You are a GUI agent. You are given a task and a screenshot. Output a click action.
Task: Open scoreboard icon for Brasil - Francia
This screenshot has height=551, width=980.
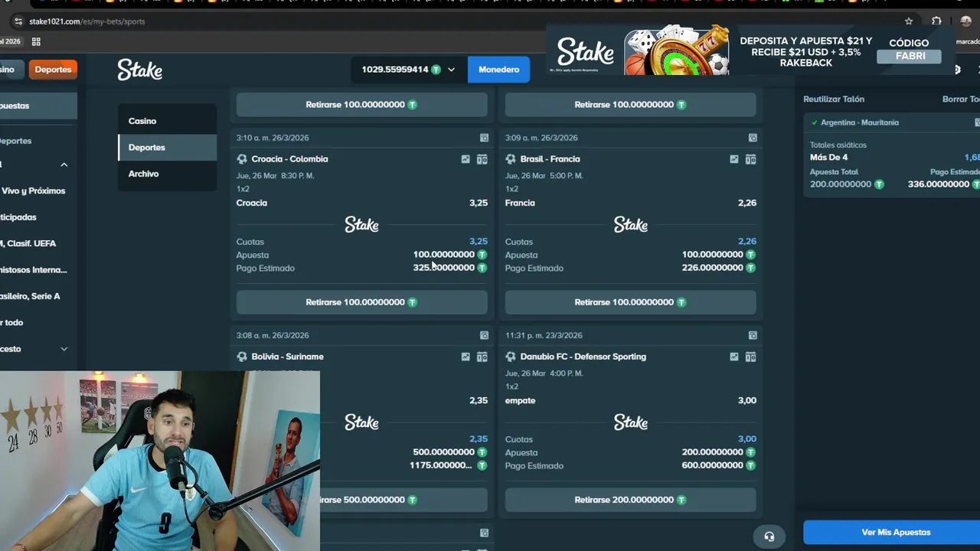750,159
